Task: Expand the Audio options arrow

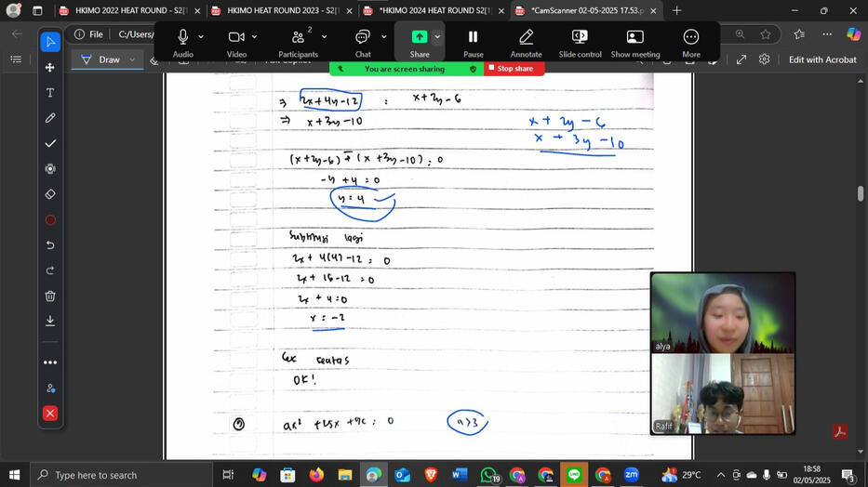Action: [x=201, y=37]
